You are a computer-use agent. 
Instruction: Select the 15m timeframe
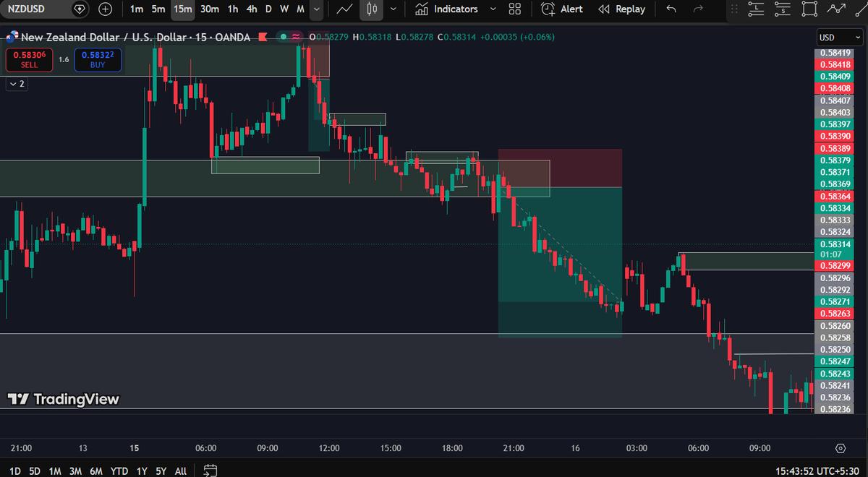(x=184, y=9)
